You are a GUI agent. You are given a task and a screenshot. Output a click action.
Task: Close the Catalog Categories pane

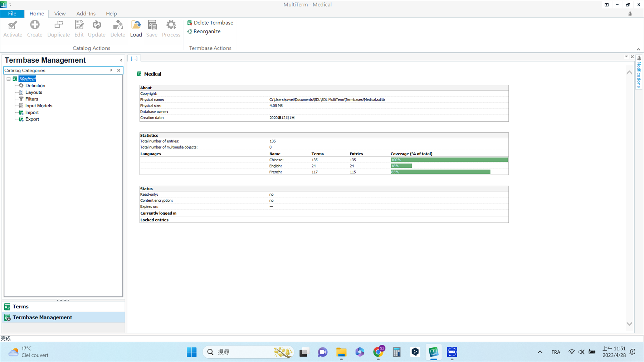[x=119, y=70]
